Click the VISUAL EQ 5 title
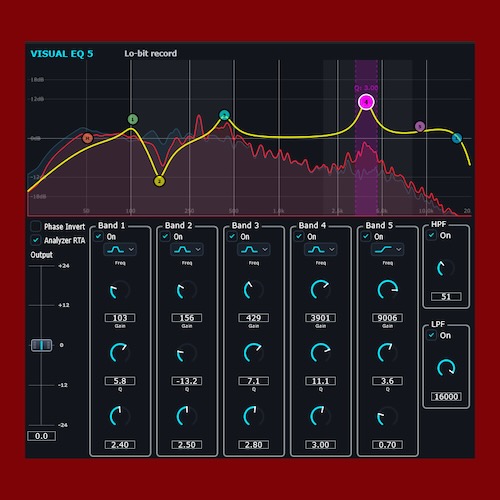Screen dimensions: 500x500 click(x=62, y=54)
